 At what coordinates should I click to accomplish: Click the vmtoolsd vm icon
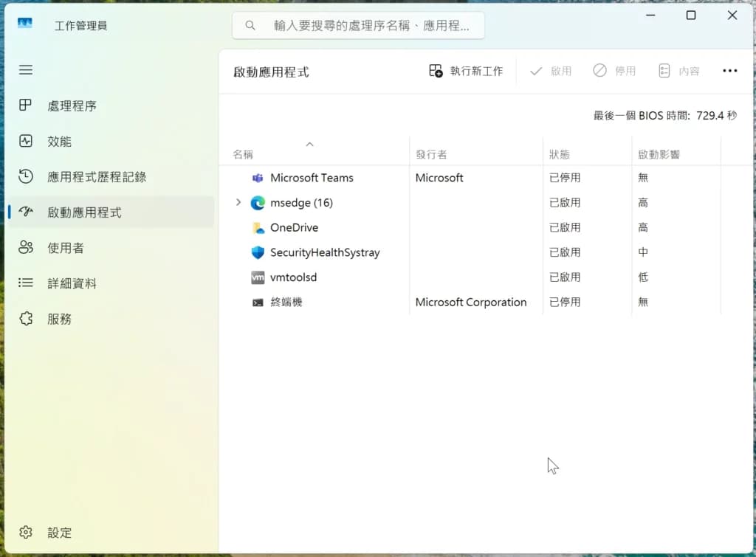(x=258, y=277)
